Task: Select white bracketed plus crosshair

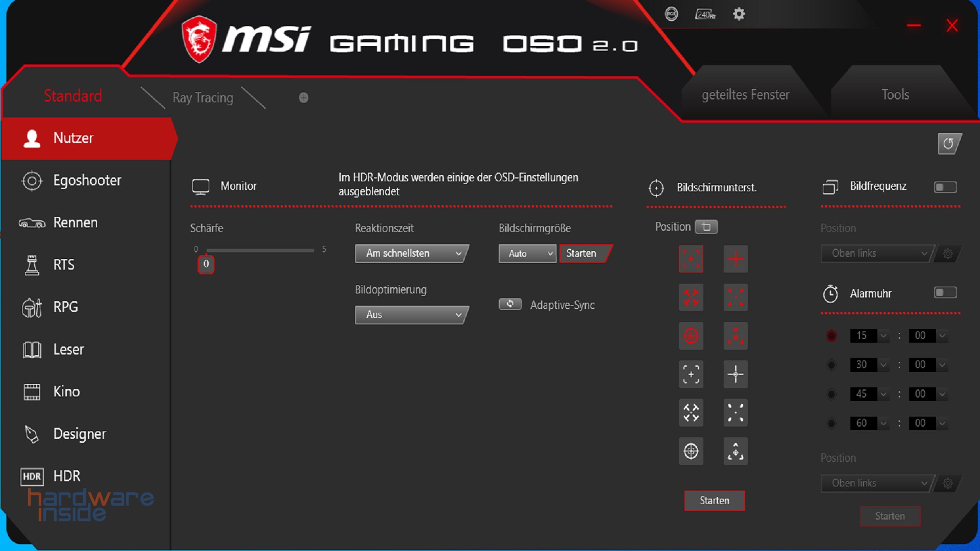Action: point(691,374)
